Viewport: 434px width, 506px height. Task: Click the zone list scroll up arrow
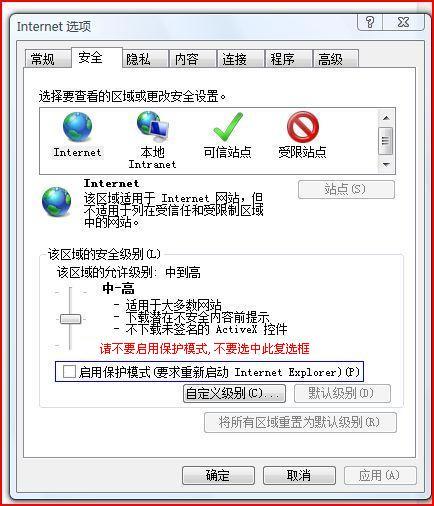[386, 118]
